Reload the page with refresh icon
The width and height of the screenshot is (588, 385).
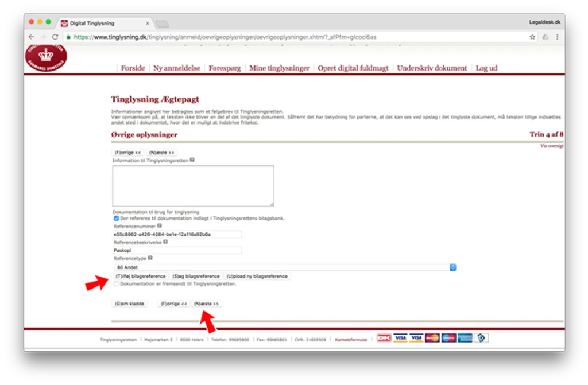pyautogui.click(x=55, y=37)
